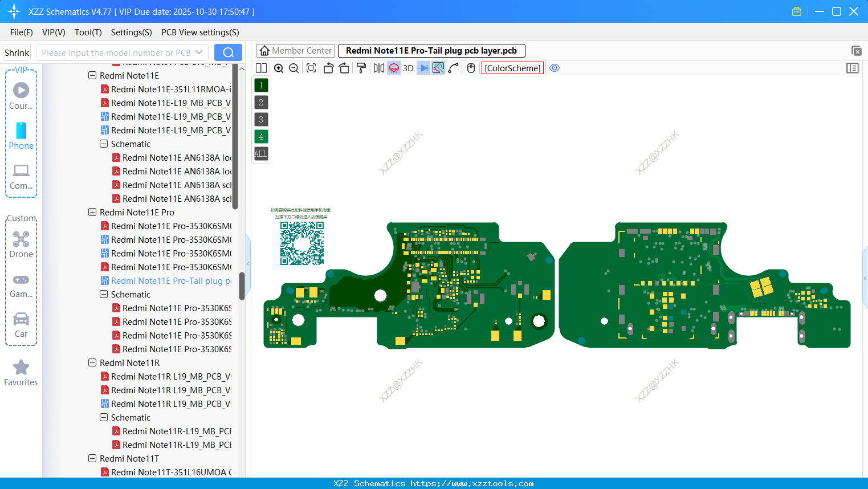Viewport: 868px width, 489px height.
Task: Toggle the diode jump mode icon
Action: [423, 68]
